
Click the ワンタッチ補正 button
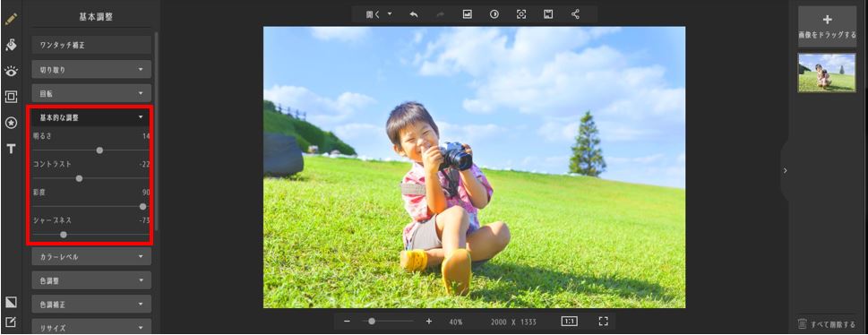[91, 46]
